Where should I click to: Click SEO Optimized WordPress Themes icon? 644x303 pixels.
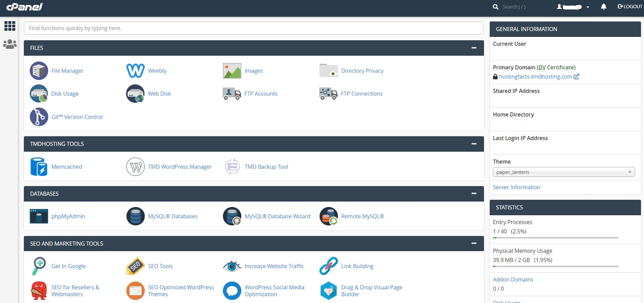point(136,291)
